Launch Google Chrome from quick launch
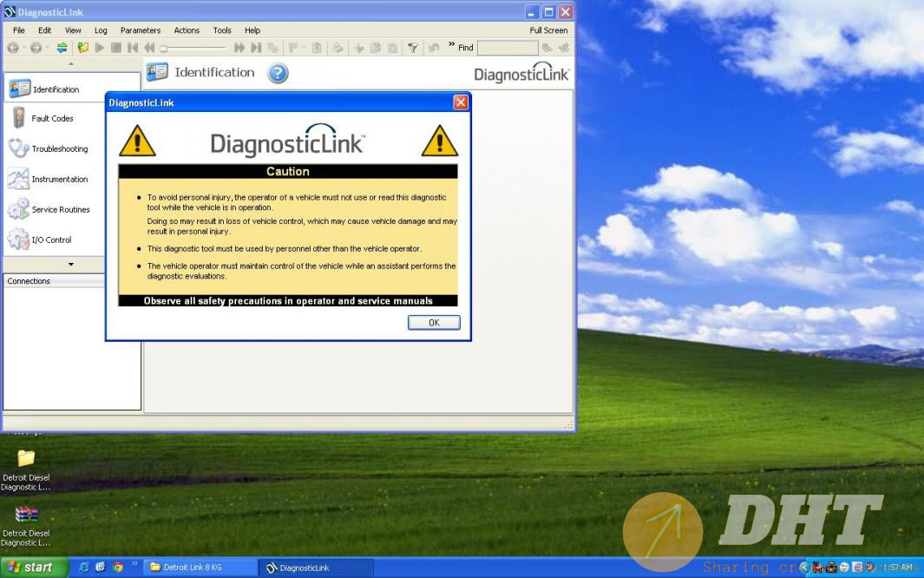 (117, 568)
